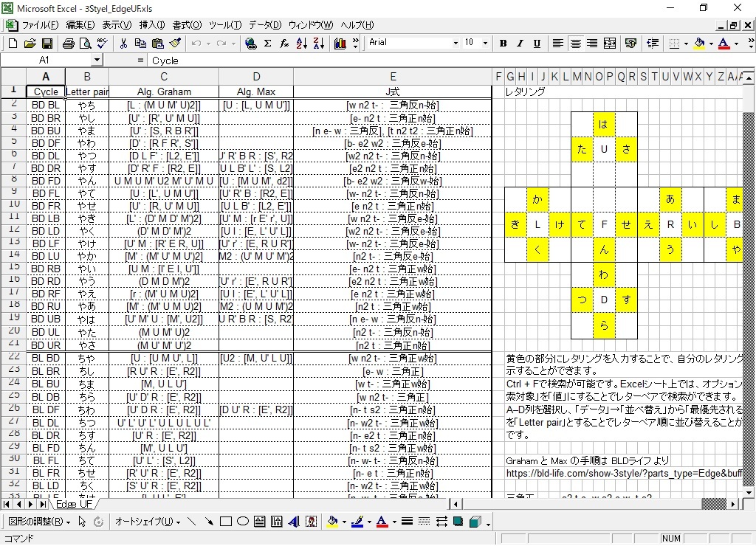
Task: Expand the 3-D settings dropdown arrow
Action: (x=489, y=523)
